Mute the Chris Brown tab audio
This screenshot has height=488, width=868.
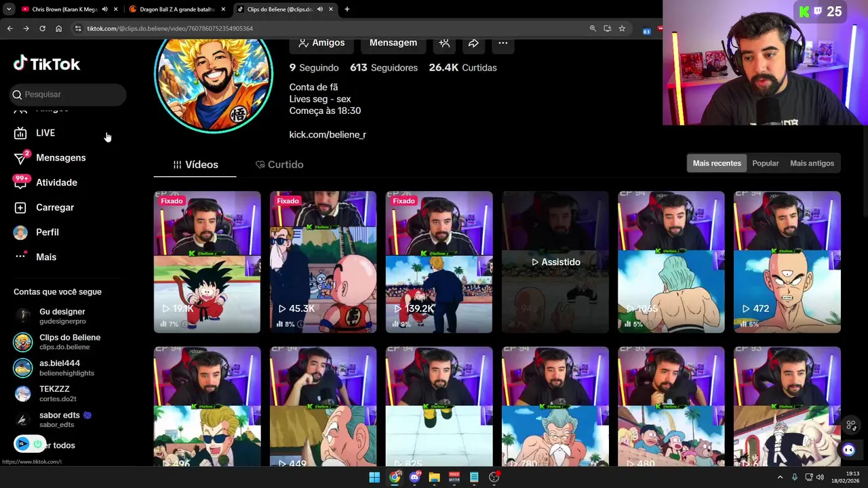pyautogui.click(x=104, y=9)
